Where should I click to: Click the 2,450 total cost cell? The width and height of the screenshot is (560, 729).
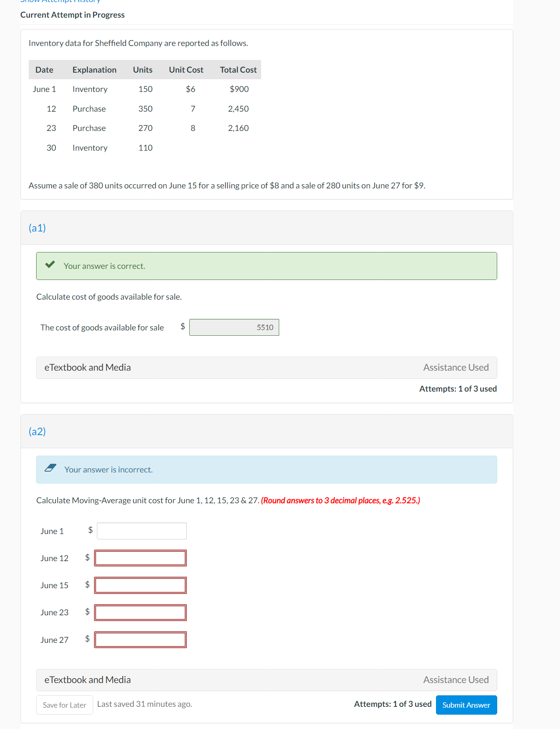click(x=238, y=109)
